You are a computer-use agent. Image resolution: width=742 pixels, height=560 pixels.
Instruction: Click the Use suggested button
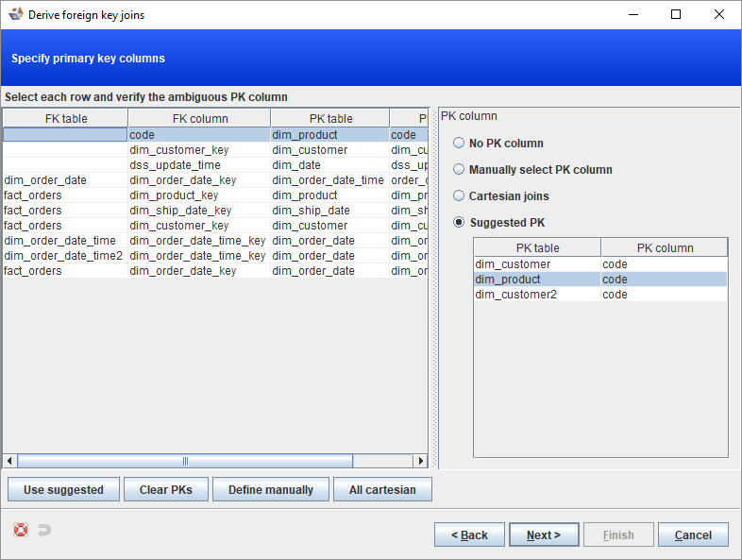click(63, 489)
